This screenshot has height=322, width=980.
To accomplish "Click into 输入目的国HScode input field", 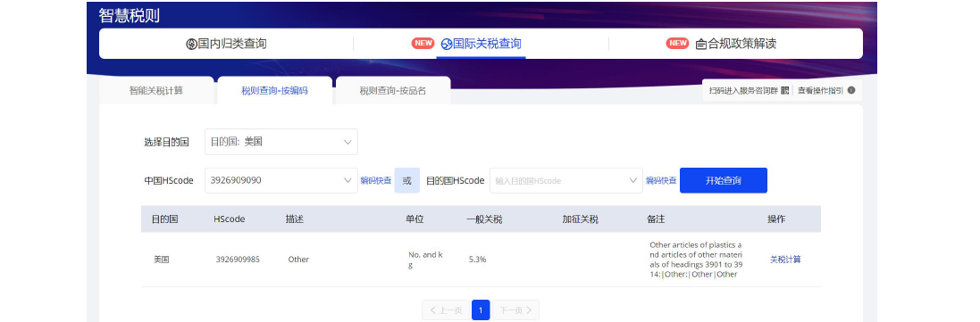I will [565, 180].
